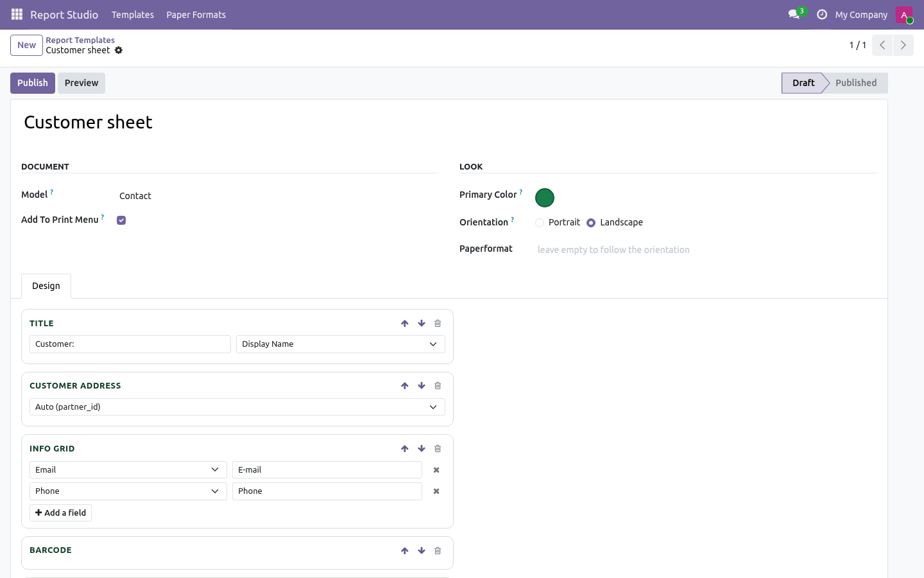Go to previous record arrow
Screen dimensions: 924x578
pos(882,45)
